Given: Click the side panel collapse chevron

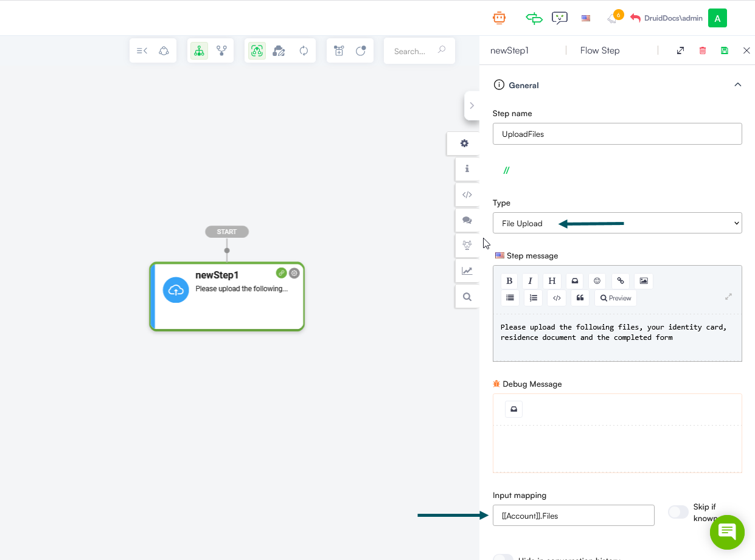Looking at the screenshot, I should click(471, 106).
